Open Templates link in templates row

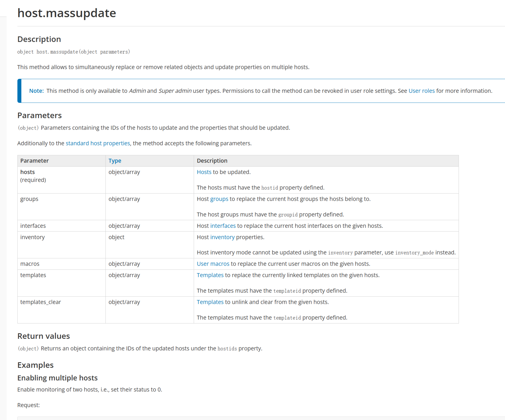click(210, 275)
